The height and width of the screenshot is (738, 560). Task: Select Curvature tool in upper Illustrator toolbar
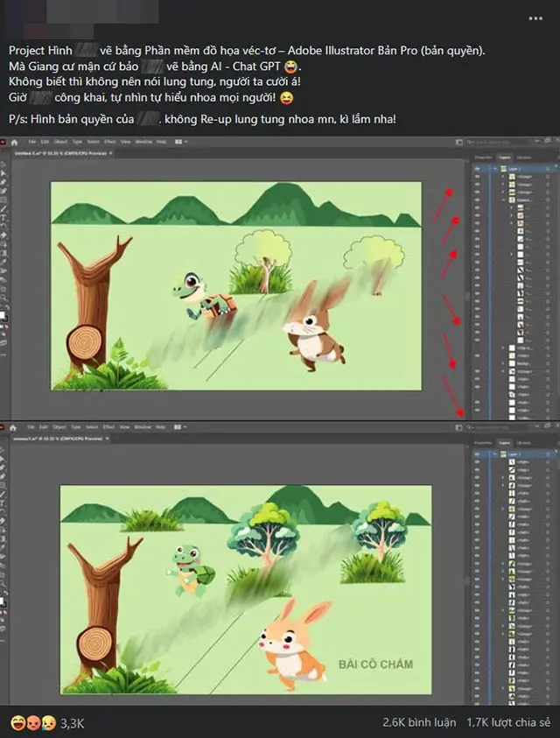(x=3, y=191)
